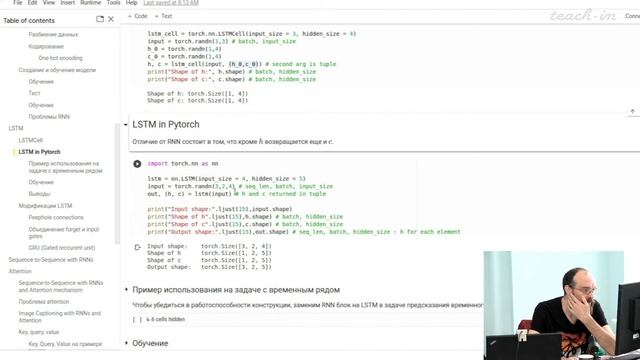The height and width of the screenshot is (360, 640).
Task: Open 'Проблема attention' contents entry
Action: [x=44, y=302]
